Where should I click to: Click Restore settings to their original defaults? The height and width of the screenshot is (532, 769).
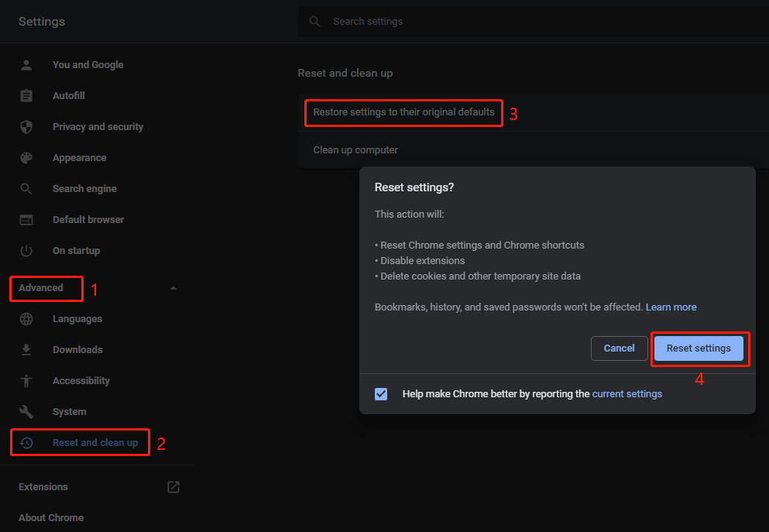click(x=403, y=112)
